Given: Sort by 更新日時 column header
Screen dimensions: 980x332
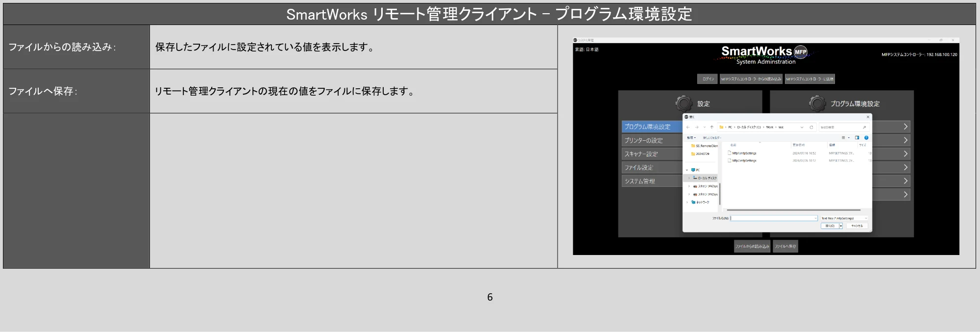Looking at the screenshot, I should (799, 145).
